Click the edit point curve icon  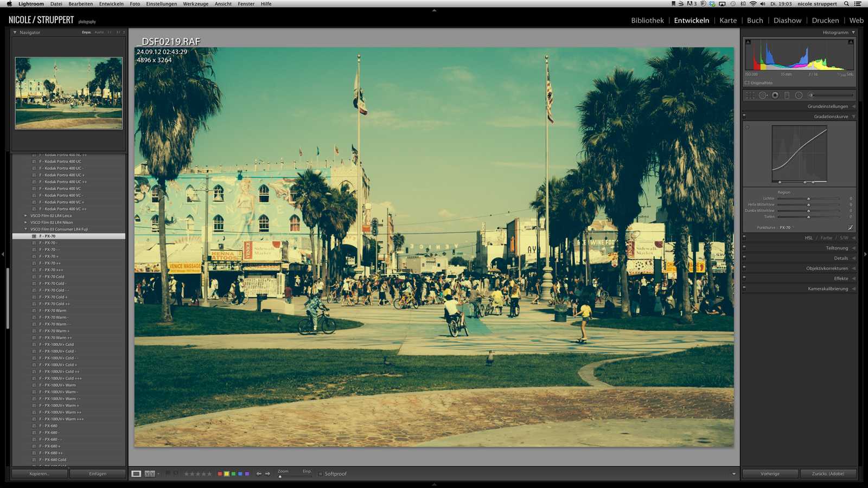click(x=850, y=228)
